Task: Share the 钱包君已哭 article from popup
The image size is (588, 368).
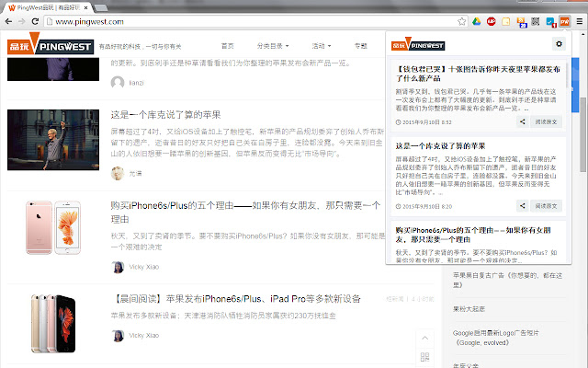Action: (x=523, y=121)
